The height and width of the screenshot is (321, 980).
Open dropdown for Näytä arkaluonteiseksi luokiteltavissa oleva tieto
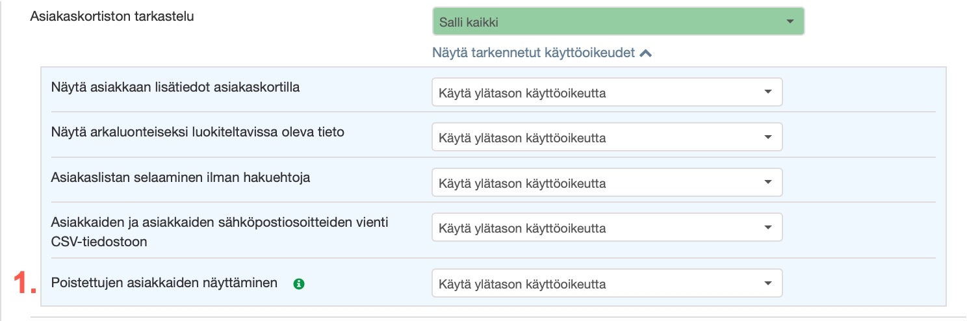pos(606,138)
